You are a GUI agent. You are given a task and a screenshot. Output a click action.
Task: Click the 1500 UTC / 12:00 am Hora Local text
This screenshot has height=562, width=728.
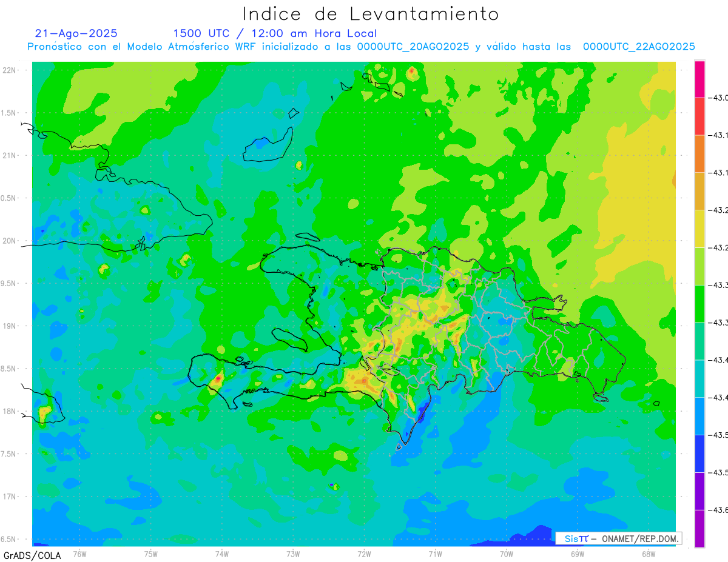(275, 34)
